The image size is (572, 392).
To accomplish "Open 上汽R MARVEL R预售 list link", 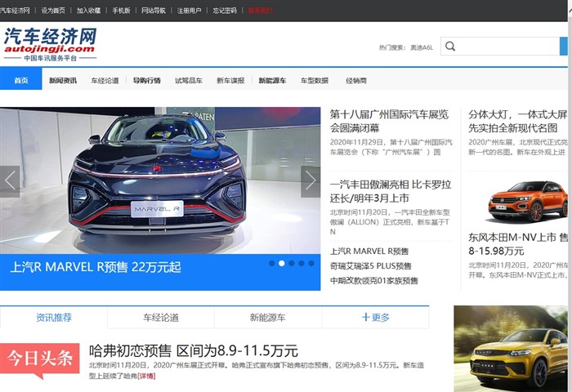I will [x=369, y=252].
